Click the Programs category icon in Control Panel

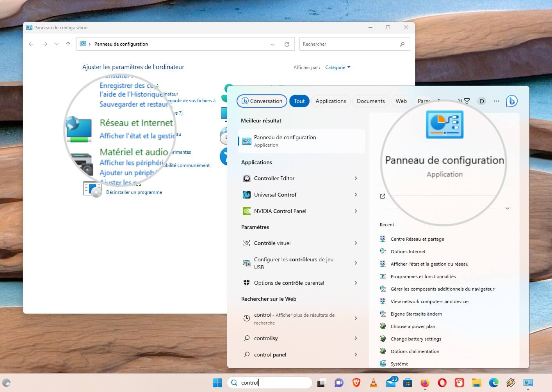tap(93, 189)
